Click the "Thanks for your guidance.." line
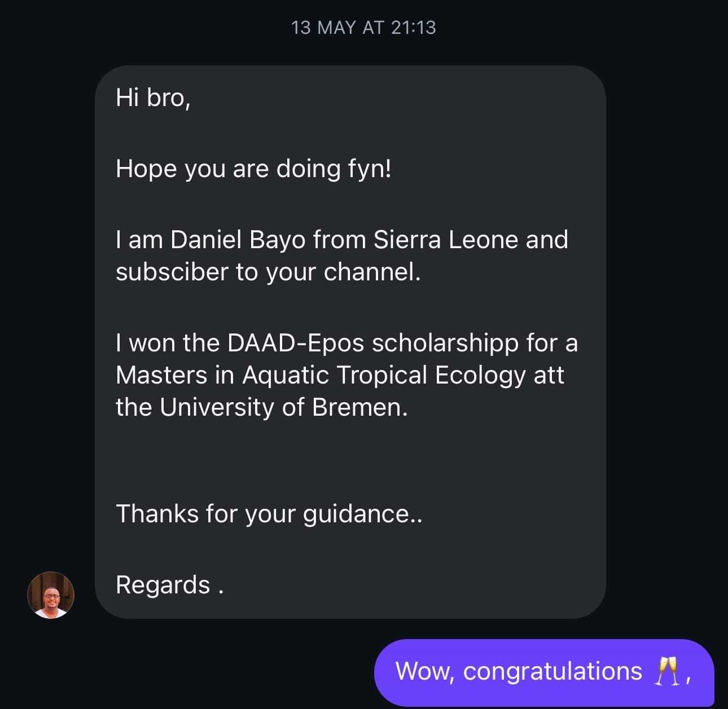728x709 pixels. coord(269,514)
